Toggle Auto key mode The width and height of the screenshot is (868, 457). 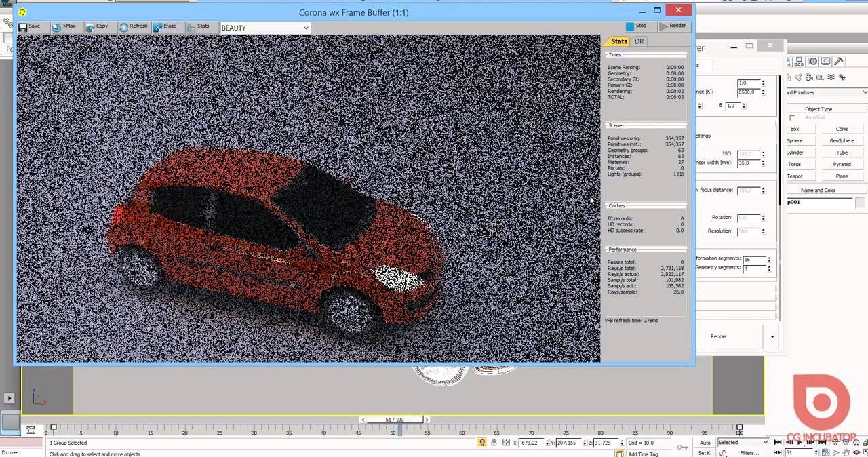pyautogui.click(x=705, y=443)
